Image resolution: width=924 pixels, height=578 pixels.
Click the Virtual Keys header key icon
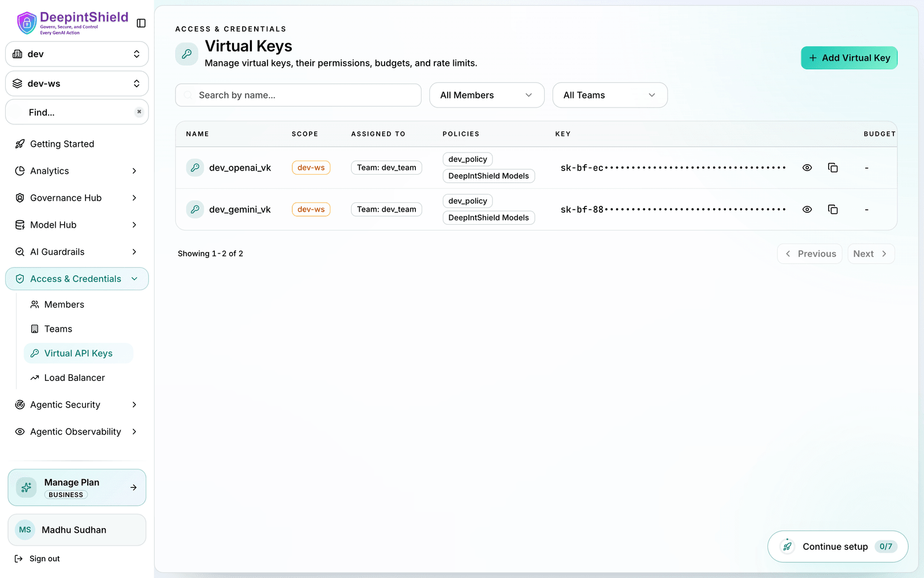[187, 54]
